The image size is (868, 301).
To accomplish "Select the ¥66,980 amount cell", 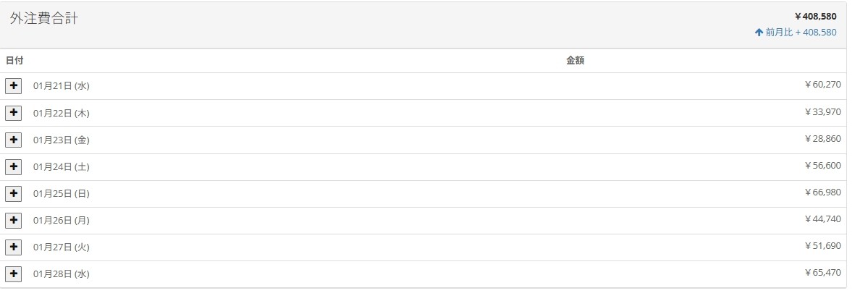I will coord(822,192).
